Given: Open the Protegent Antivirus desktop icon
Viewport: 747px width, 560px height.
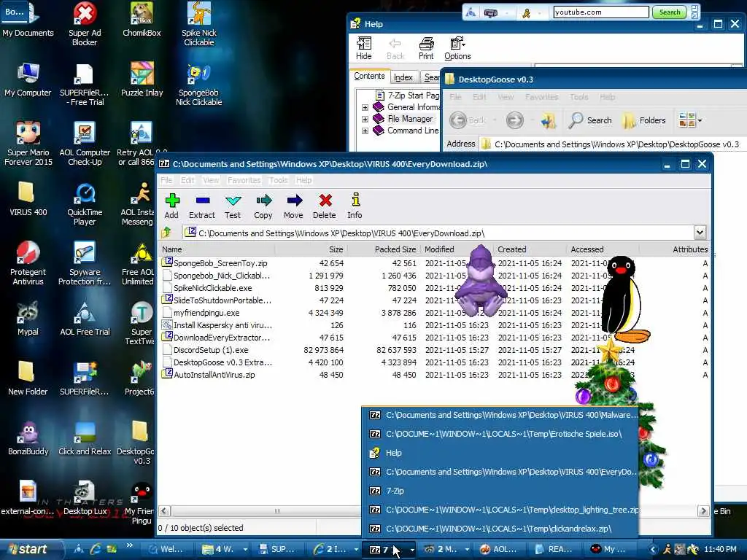Looking at the screenshot, I should (28, 263).
